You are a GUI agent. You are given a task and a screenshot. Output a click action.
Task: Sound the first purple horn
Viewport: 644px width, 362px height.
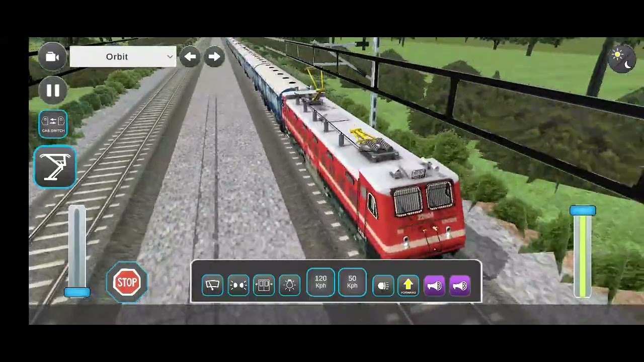coord(434,286)
